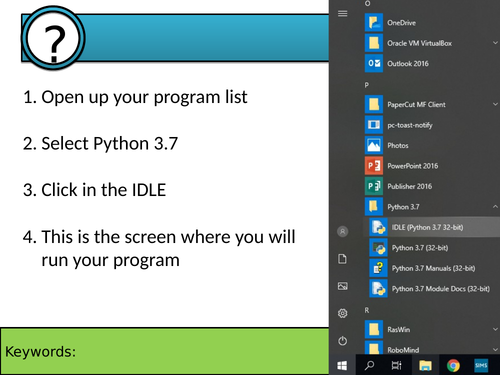Click the Python 3.7 (32-bit) interpreter icon
The height and width of the screenshot is (375, 500).
point(378,248)
